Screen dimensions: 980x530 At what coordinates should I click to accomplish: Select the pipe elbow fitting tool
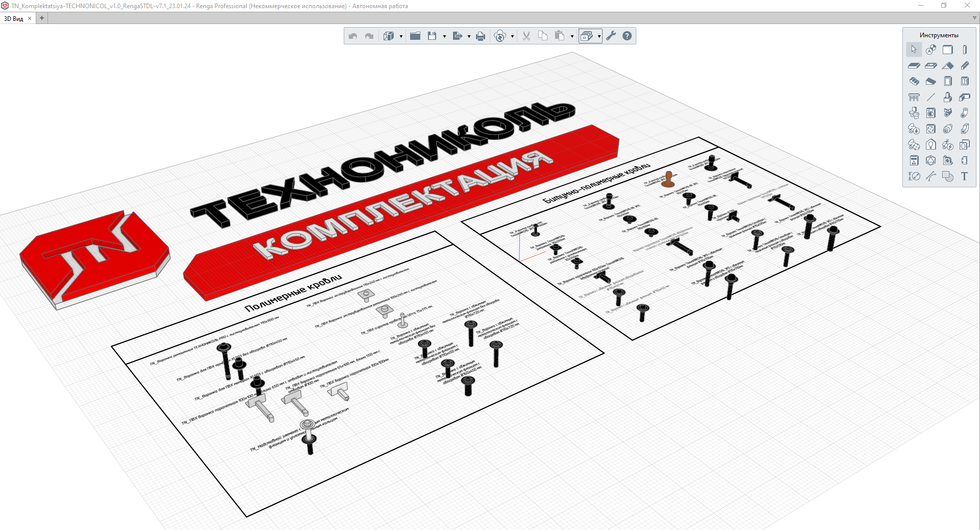click(965, 113)
